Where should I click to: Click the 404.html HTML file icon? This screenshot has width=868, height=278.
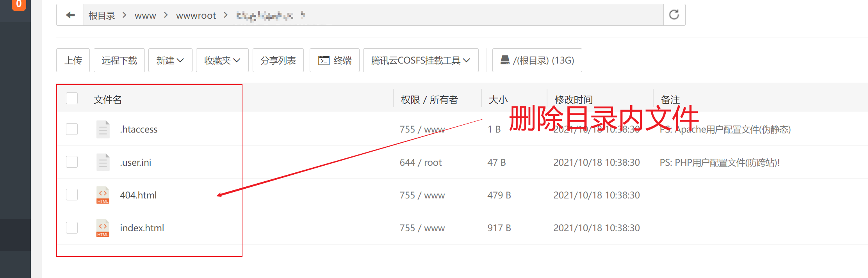103,195
